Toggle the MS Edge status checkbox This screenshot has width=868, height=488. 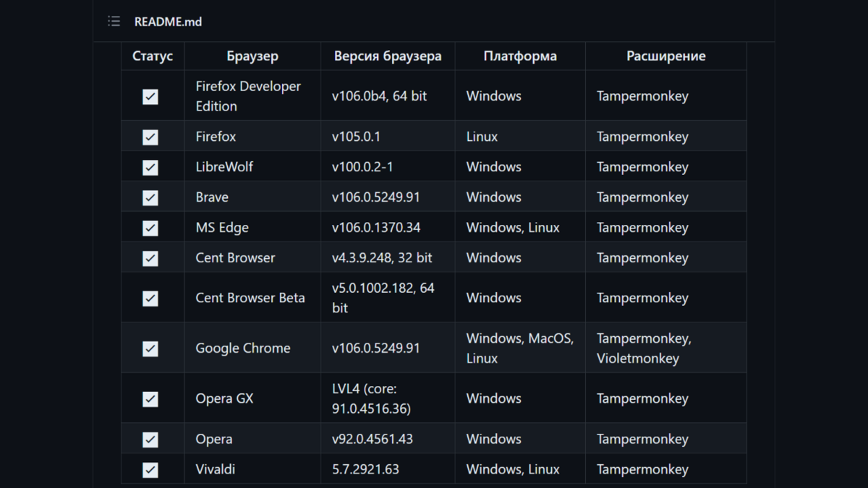150,228
